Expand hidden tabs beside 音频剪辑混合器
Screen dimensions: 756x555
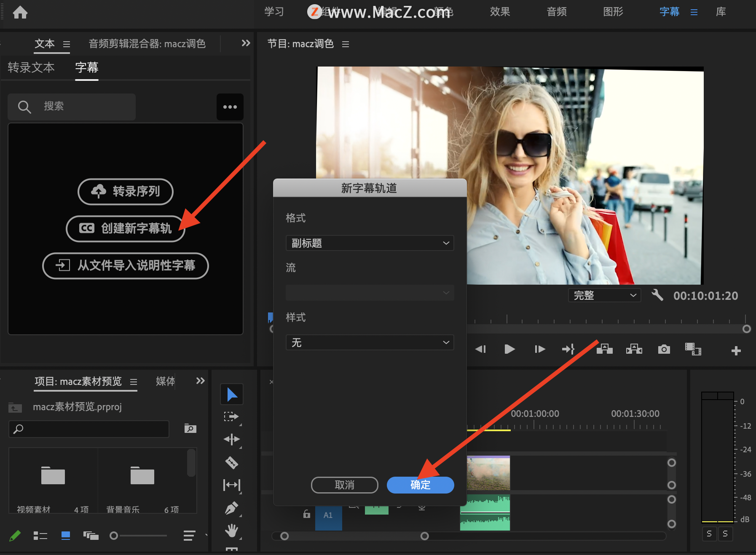coord(246,43)
